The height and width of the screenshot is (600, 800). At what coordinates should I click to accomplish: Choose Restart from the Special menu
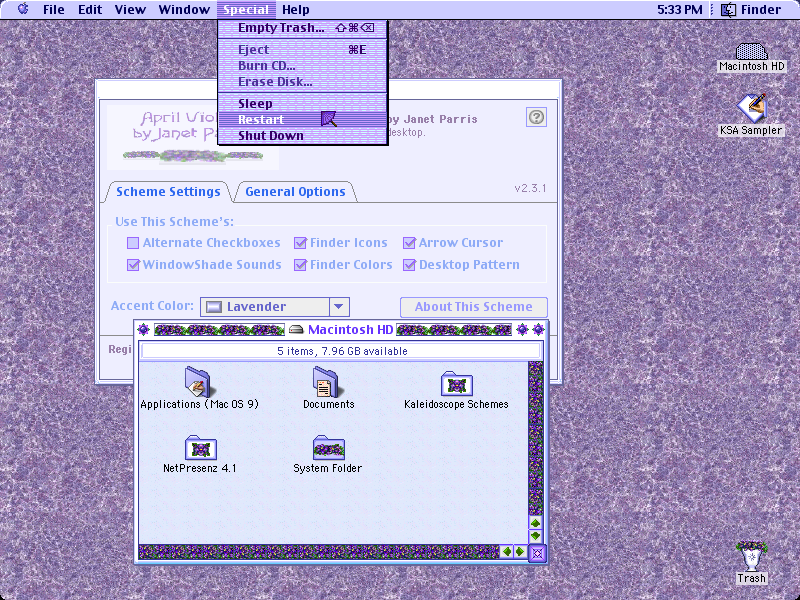click(x=303, y=119)
